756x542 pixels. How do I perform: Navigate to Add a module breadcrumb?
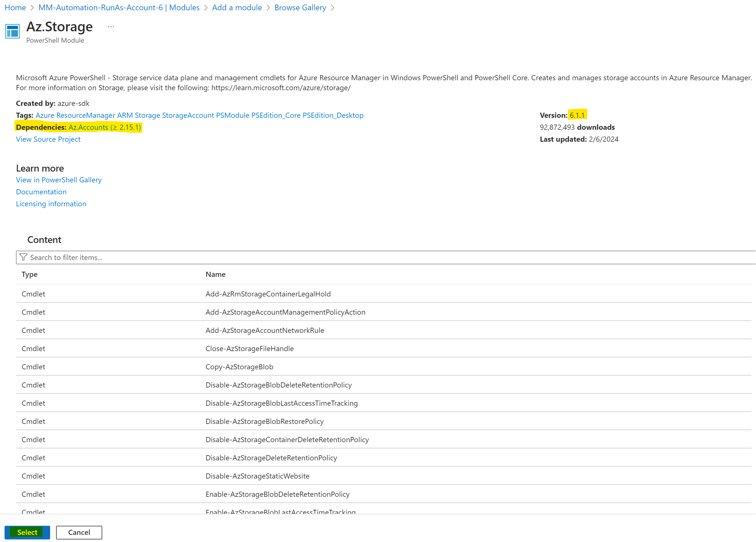pos(237,7)
